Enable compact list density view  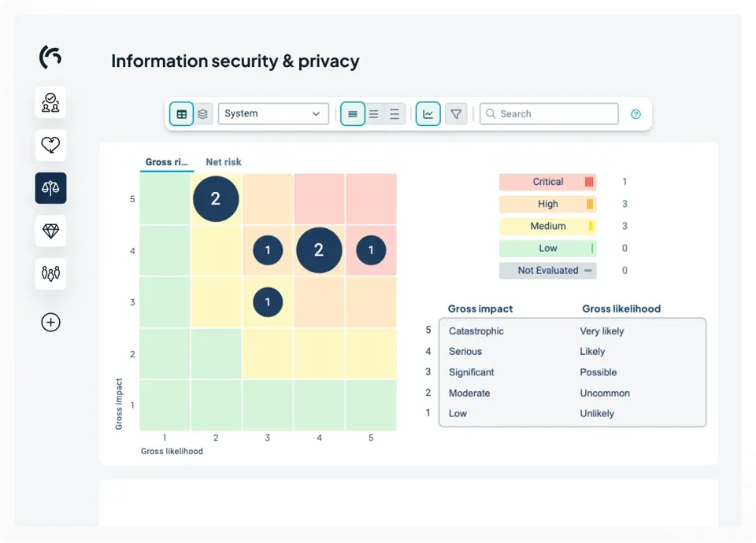coord(352,113)
